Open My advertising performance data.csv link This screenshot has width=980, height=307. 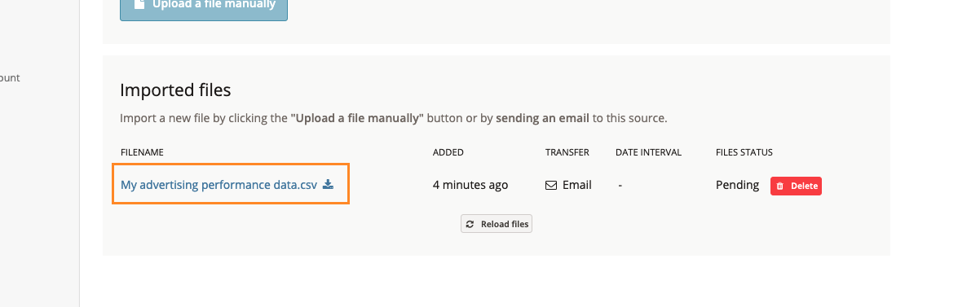219,185
